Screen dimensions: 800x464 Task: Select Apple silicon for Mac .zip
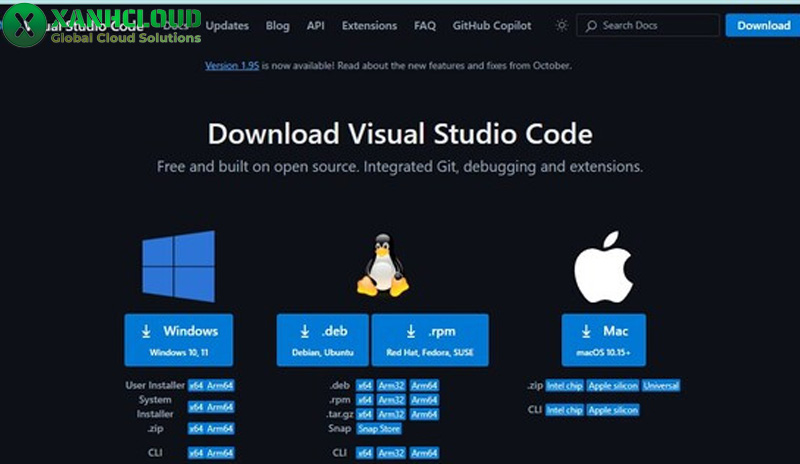[x=613, y=385]
